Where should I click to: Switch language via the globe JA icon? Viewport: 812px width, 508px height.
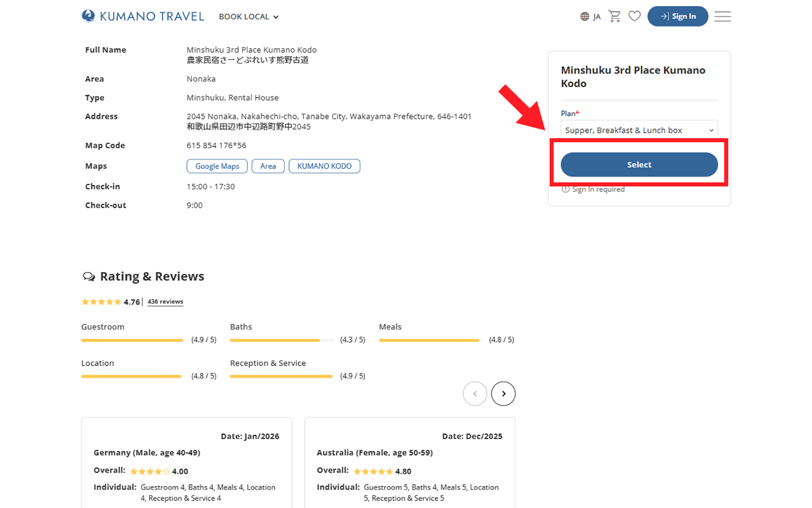pyautogui.click(x=590, y=16)
